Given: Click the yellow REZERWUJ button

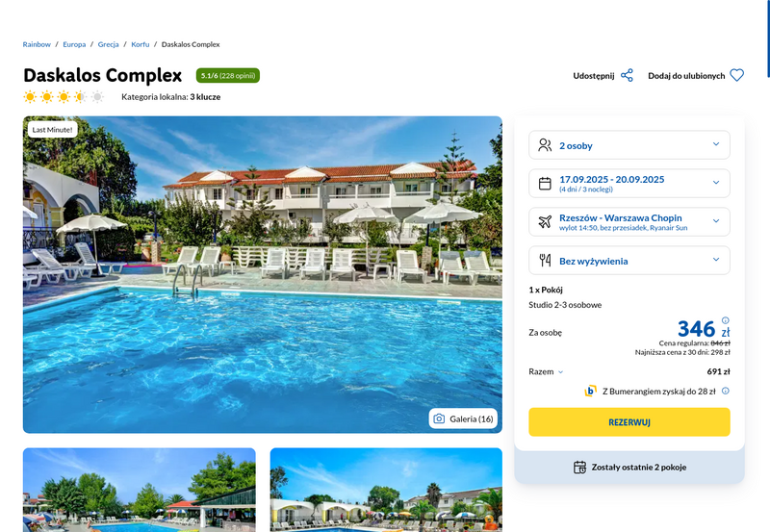Looking at the screenshot, I should pos(629,422).
